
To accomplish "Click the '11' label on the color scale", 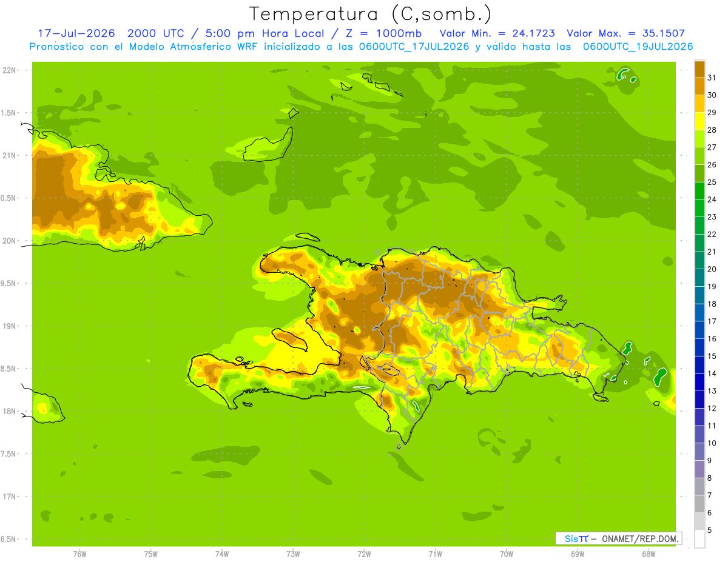I will (x=712, y=426).
